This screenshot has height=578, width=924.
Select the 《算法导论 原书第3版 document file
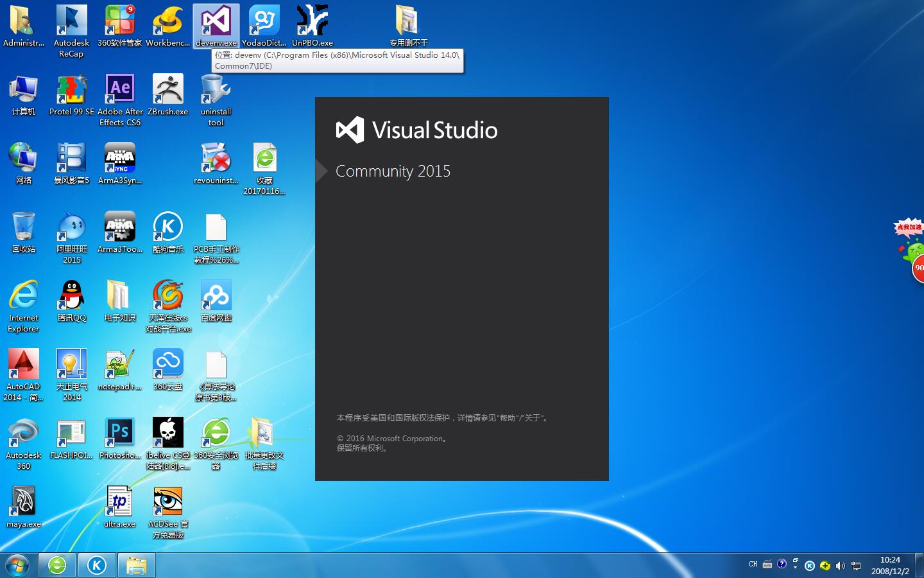(216, 375)
